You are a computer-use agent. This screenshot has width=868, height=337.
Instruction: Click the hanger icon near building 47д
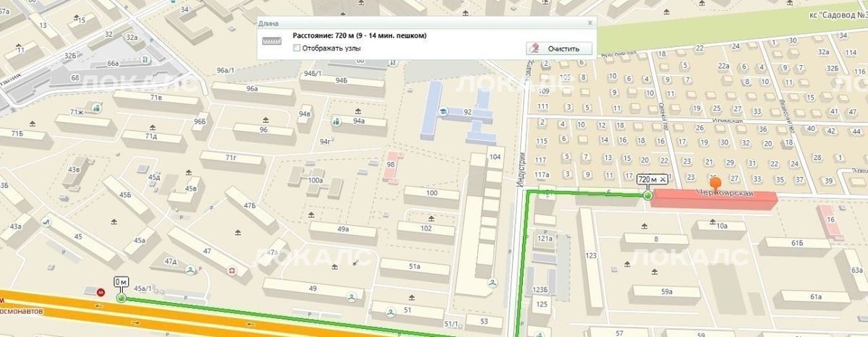coord(190,270)
